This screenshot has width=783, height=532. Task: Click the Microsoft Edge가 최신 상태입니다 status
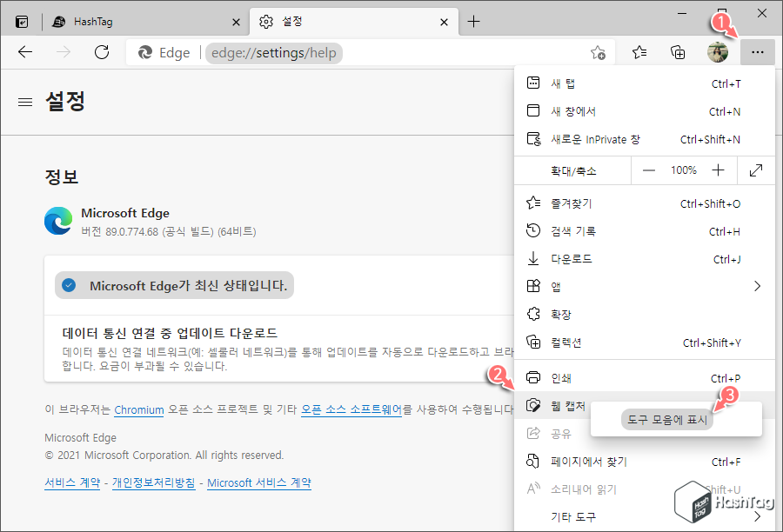tap(174, 285)
